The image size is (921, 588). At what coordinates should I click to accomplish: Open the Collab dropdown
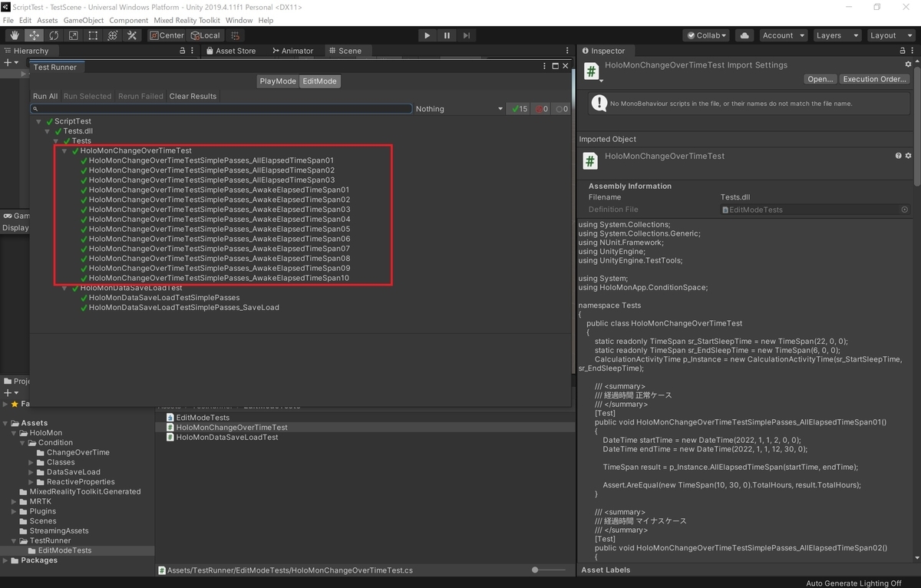[707, 35]
